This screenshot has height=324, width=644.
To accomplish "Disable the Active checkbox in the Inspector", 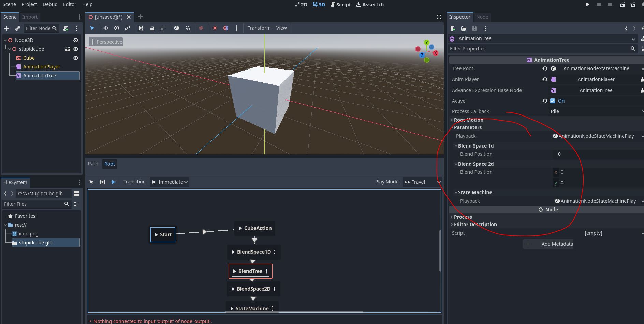I will coord(553,101).
